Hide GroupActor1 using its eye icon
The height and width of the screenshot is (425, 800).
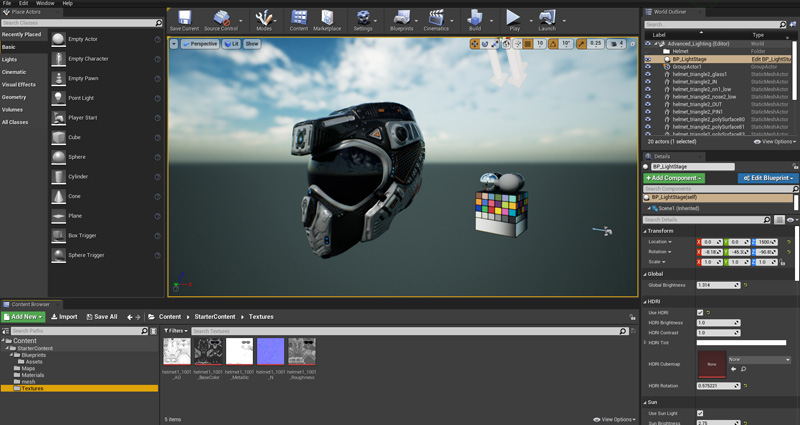click(648, 67)
